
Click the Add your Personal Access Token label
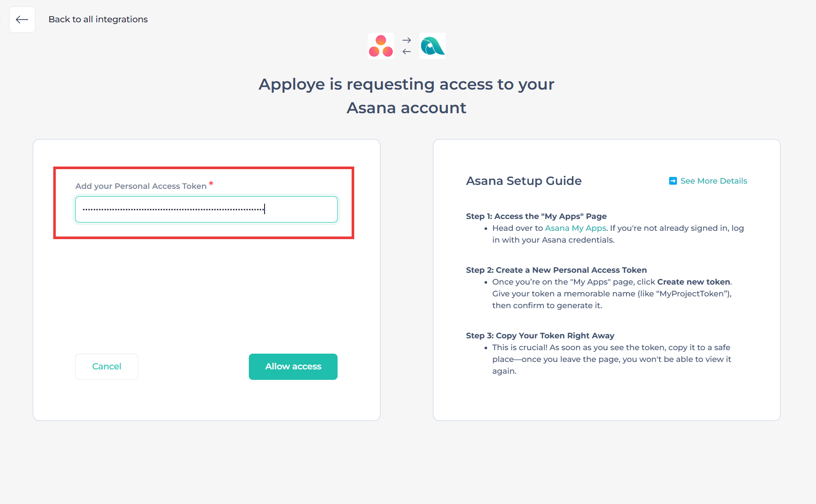(141, 186)
